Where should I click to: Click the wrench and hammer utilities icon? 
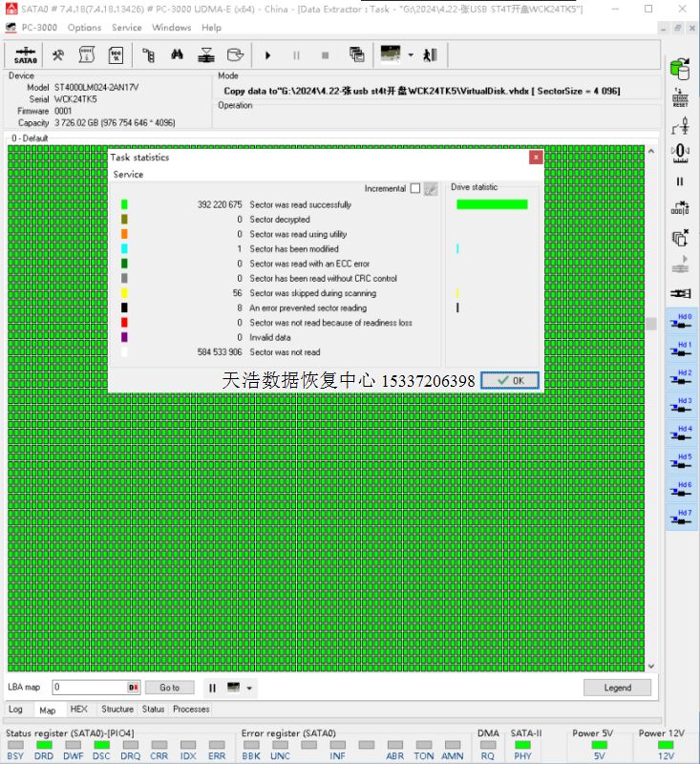[x=58, y=54]
